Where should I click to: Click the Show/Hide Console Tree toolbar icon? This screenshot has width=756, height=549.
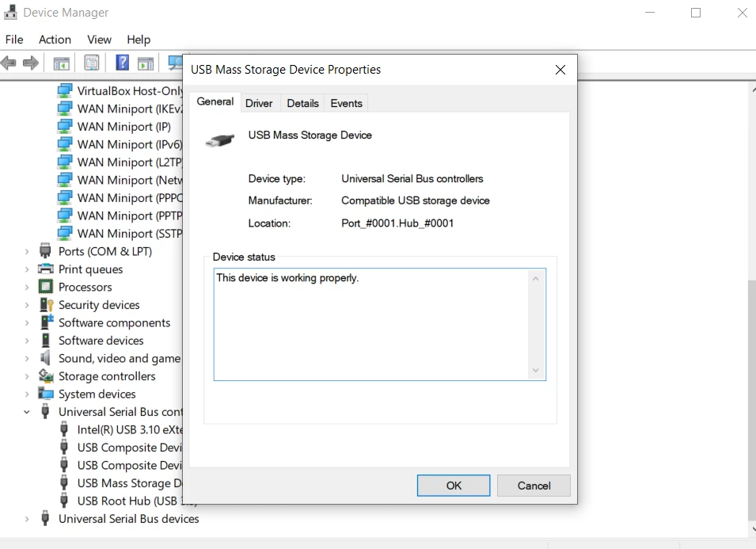point(61,63)
